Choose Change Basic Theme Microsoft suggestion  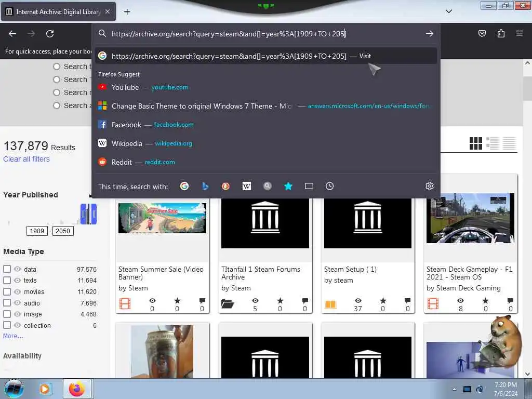click(x=266, y=106)
